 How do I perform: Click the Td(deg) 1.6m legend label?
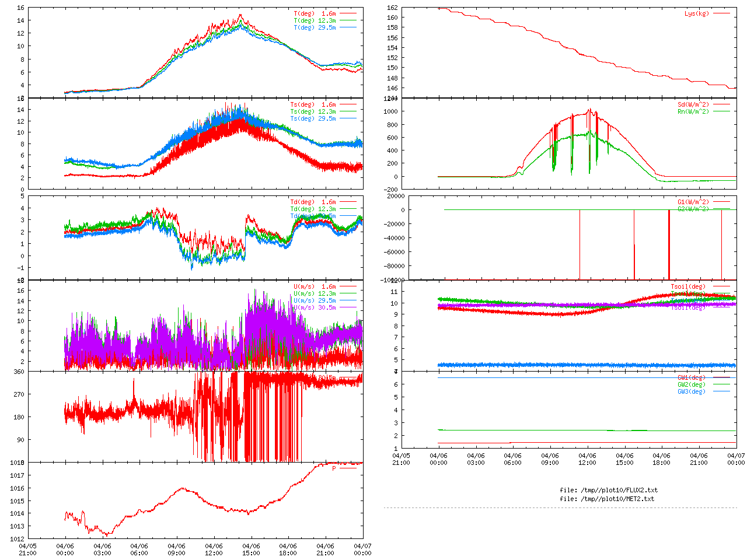(313, 202)
